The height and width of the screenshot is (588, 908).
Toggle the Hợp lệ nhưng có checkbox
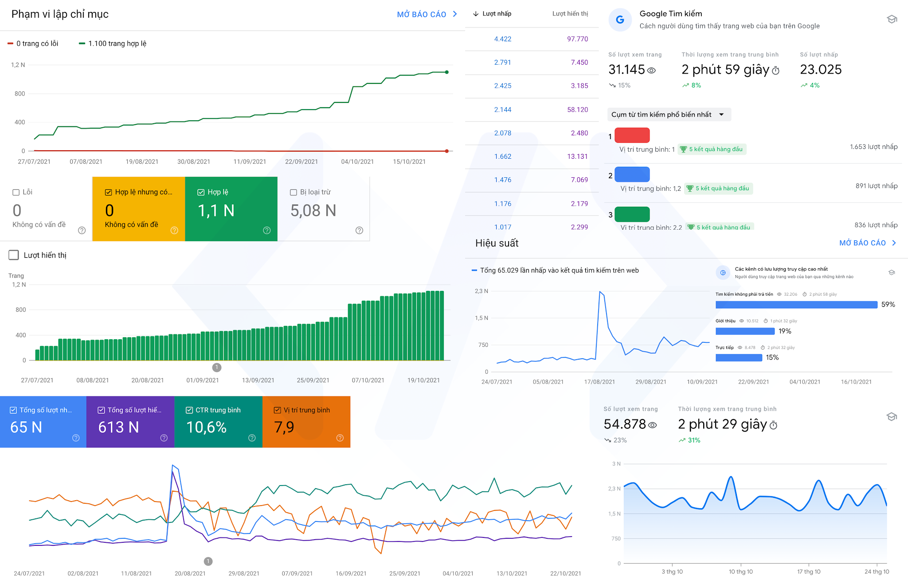(x=108, y=192)
